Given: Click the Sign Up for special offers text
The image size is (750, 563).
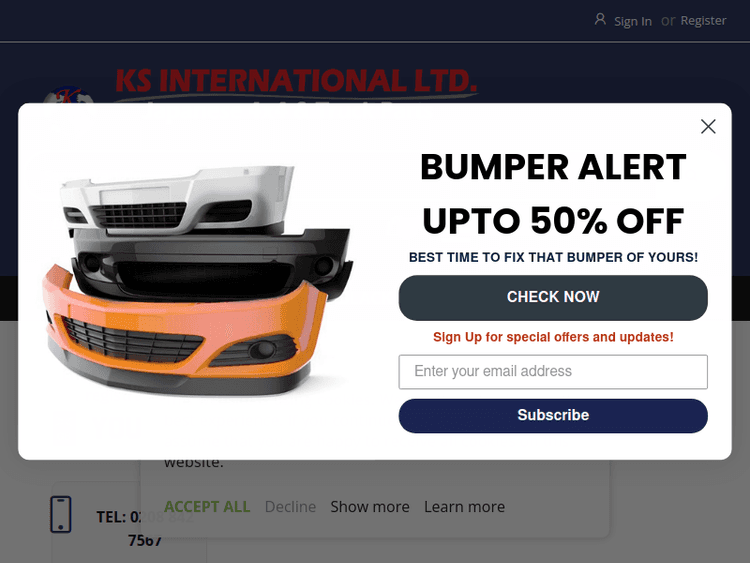Looking at the screenshot, I should click(x=553, y=337).
